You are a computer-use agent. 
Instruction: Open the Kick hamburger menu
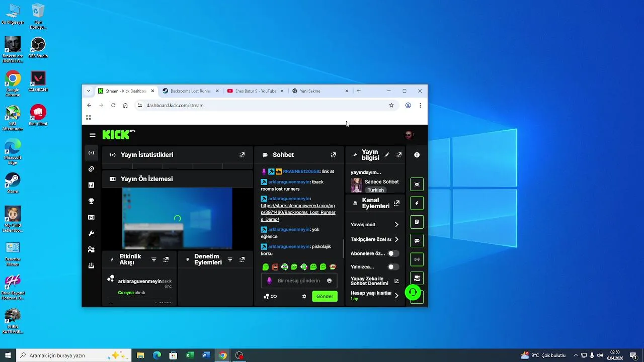[93, 135]
